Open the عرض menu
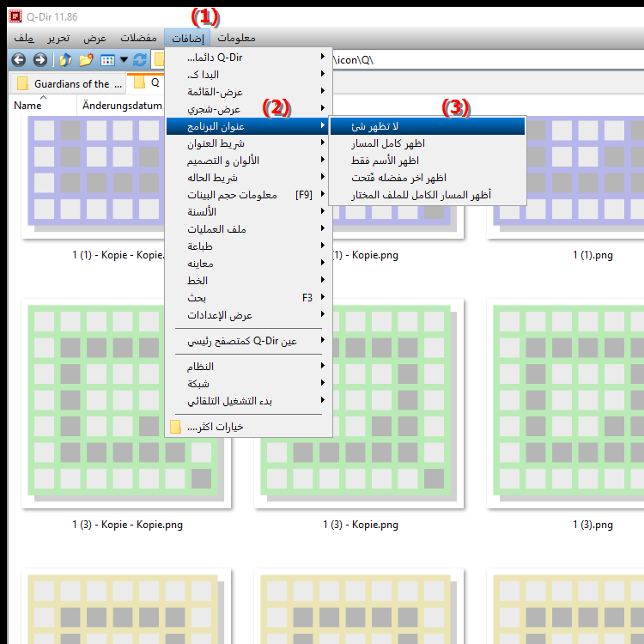The image size is (644, 644). pos(94,38)
